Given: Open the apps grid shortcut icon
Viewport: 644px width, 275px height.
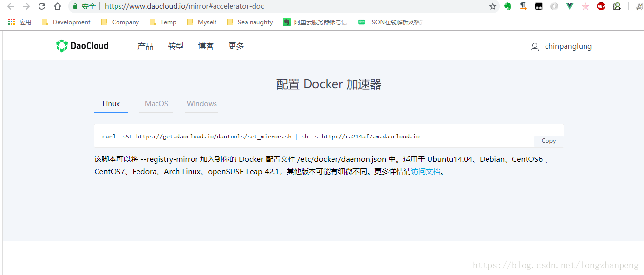Looking at the screenshot, I should click(x=12, y=22).
